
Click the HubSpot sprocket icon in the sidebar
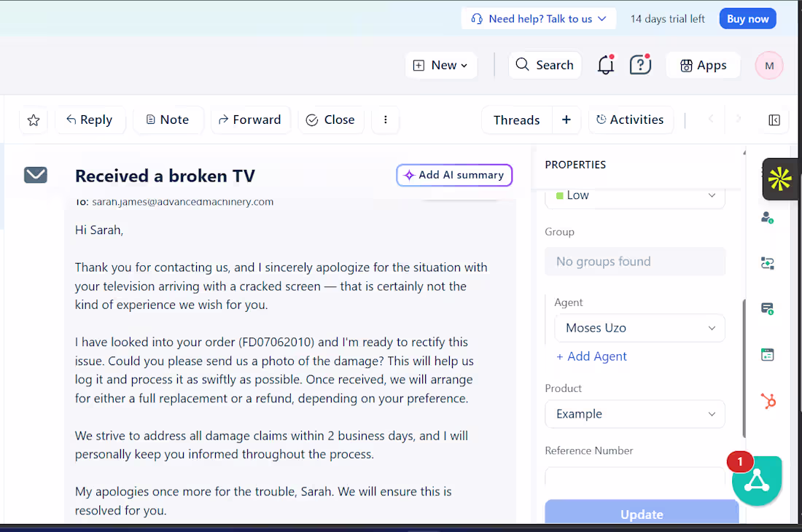point(768,401)
